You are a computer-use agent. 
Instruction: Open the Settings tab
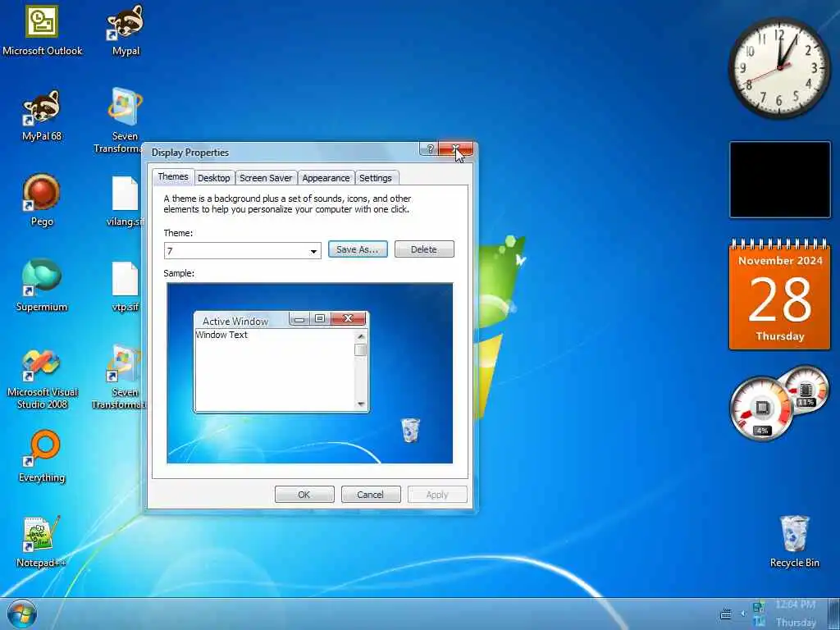(x=376, y=178)
